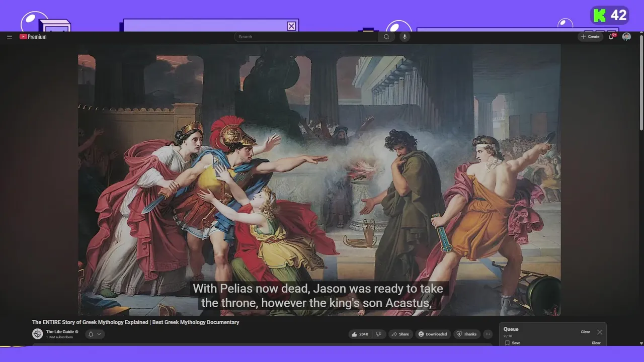Screen dimensions: 644x362
Task: Visit The Life Guide channel name link
Action: point(60,332)
